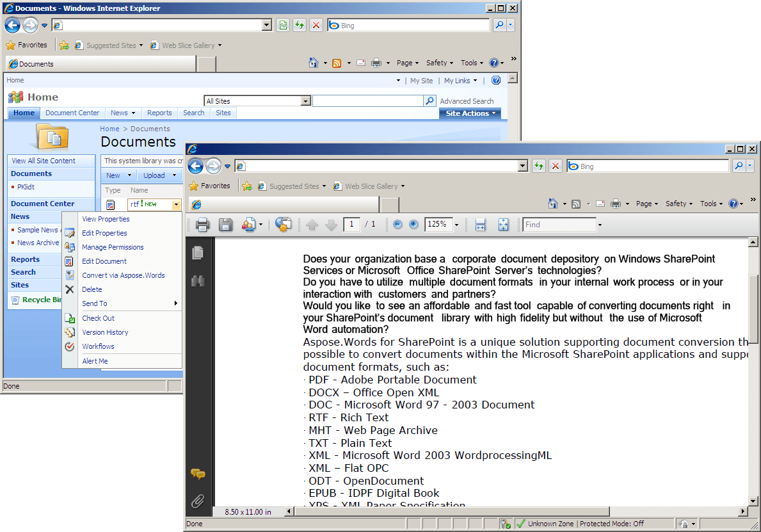Click PDF vertical scrollbar down arrow
This screenshot has width=761, height=532.
[753, 501]
